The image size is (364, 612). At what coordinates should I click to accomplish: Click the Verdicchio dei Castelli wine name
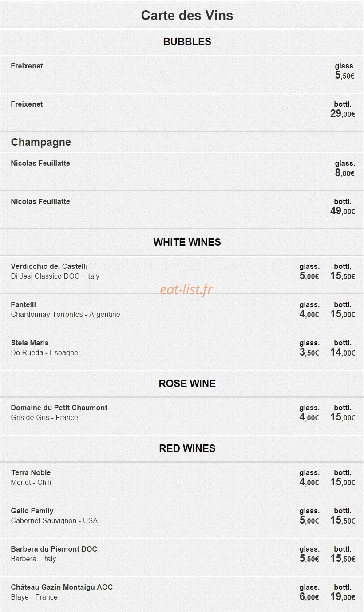(x=49, y=266)
